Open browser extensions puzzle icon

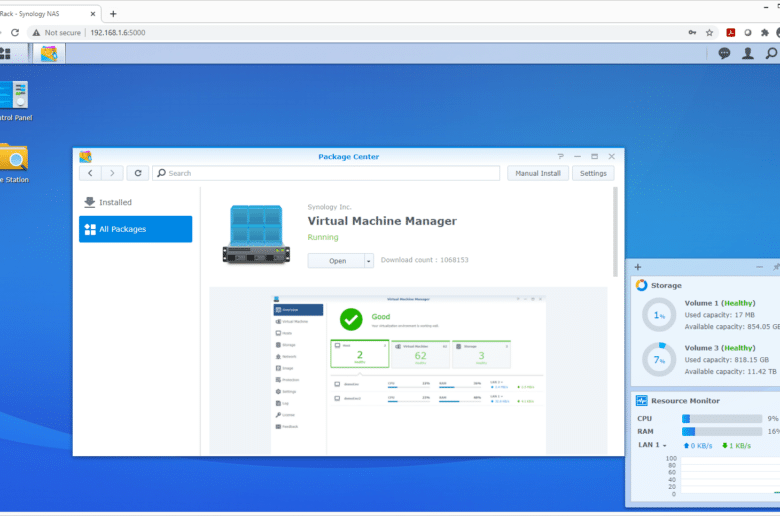(765, 32)
